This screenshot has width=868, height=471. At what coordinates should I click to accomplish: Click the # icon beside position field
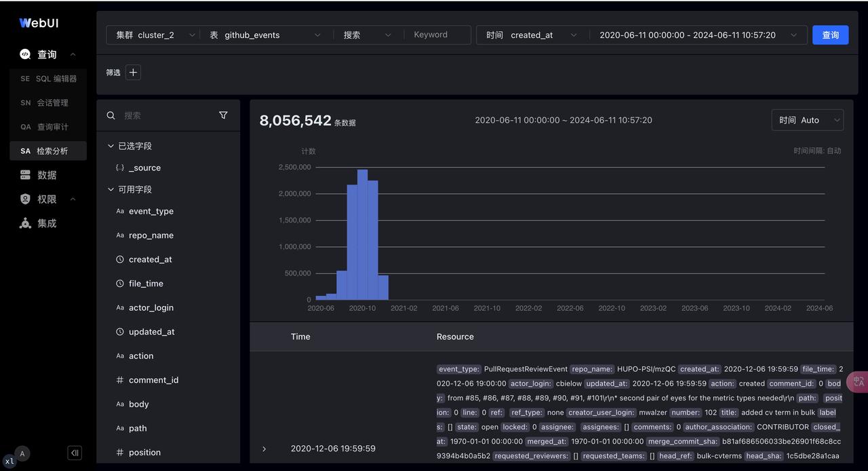click(x=120, y=452)
